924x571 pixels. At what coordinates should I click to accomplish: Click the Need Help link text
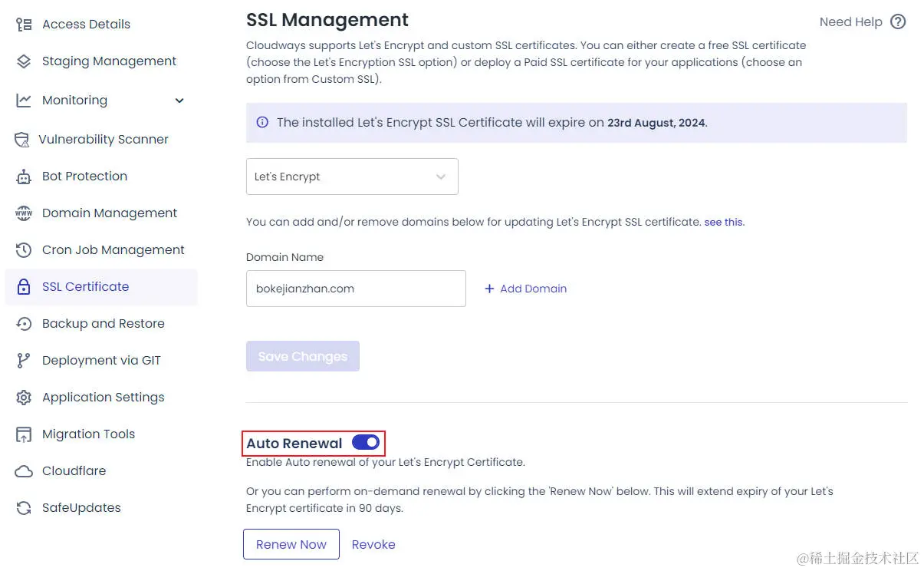850,22
